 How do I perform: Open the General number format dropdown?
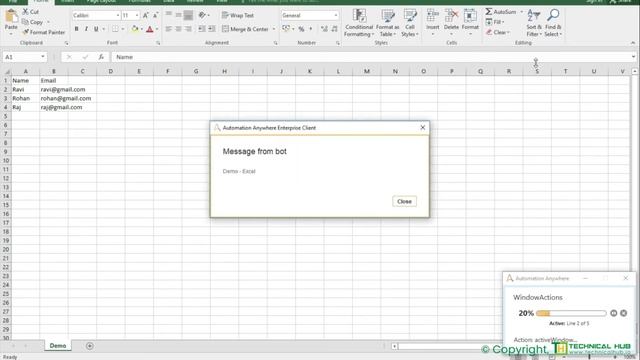(x=336, y=15)
